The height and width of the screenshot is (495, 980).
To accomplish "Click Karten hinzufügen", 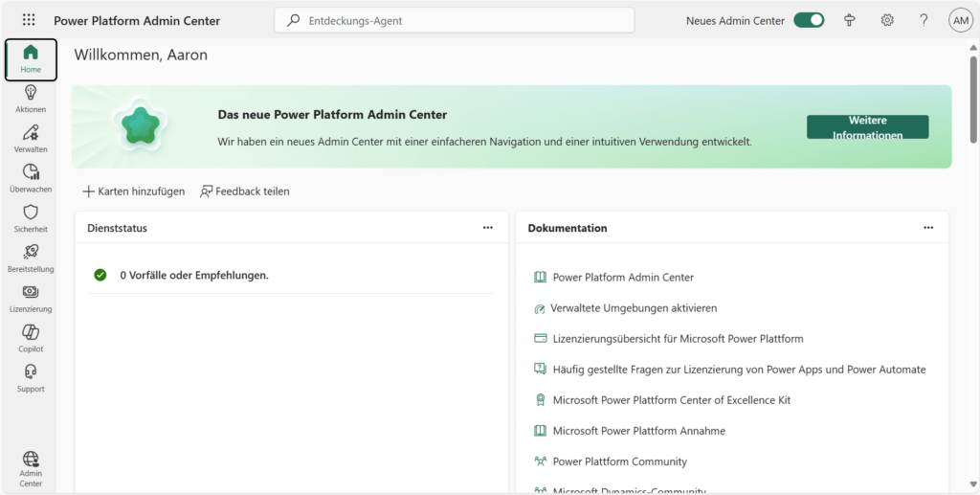I will pos(134,191).
